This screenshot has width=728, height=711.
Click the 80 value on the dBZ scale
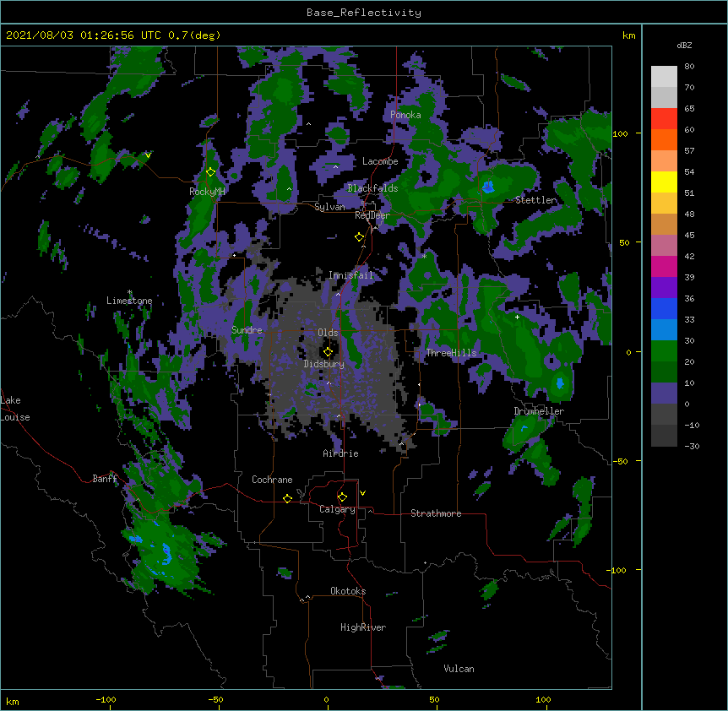[689, 67]
